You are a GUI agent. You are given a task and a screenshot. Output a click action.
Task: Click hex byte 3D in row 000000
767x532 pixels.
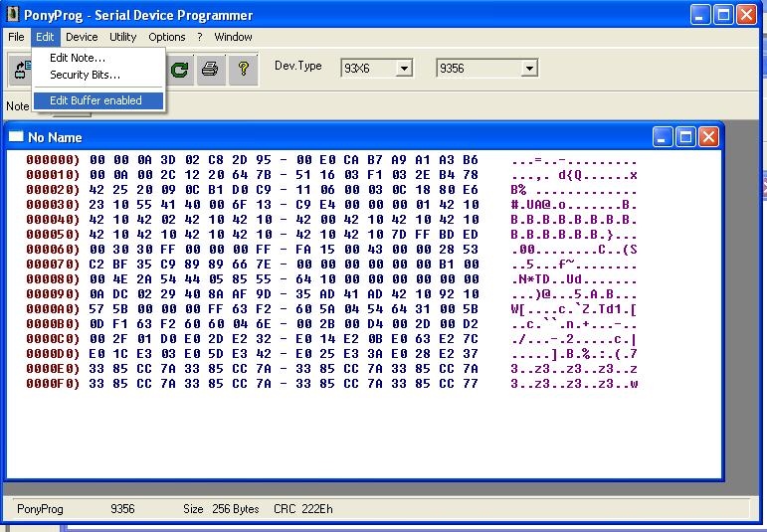pos(168,160)
